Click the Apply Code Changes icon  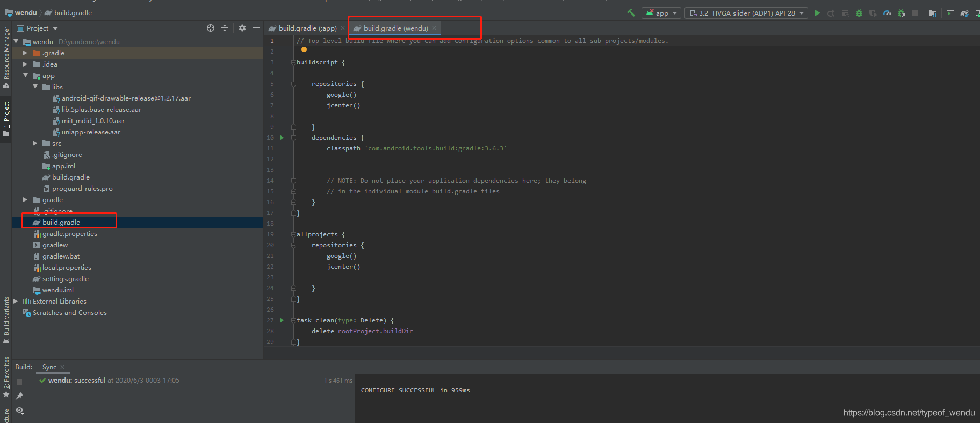[845, 13]
